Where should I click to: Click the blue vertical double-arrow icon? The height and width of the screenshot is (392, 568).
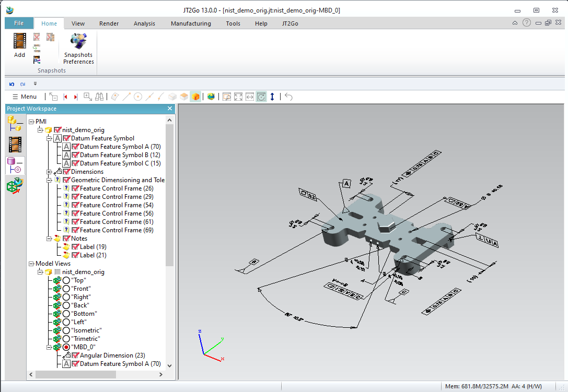click(x=272, y=97)
